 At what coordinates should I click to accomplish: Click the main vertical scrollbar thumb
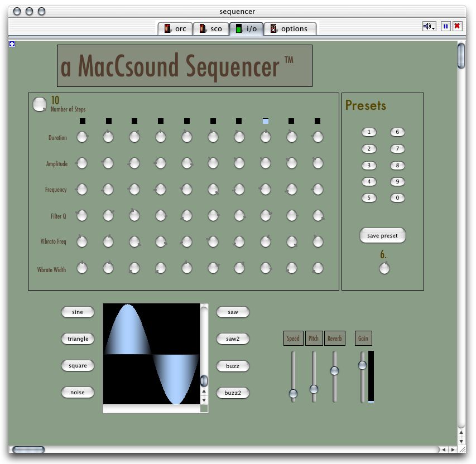461,56
